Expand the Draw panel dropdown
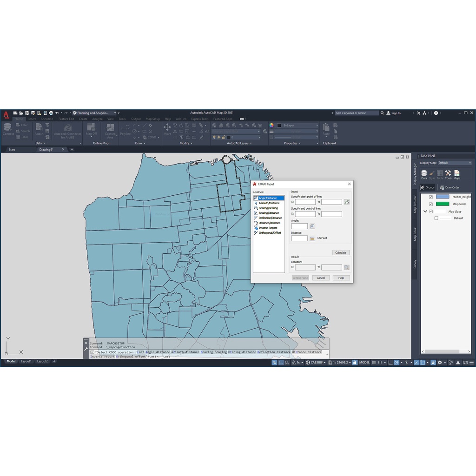This screenshot has height=476, width=476. (140, 143)
